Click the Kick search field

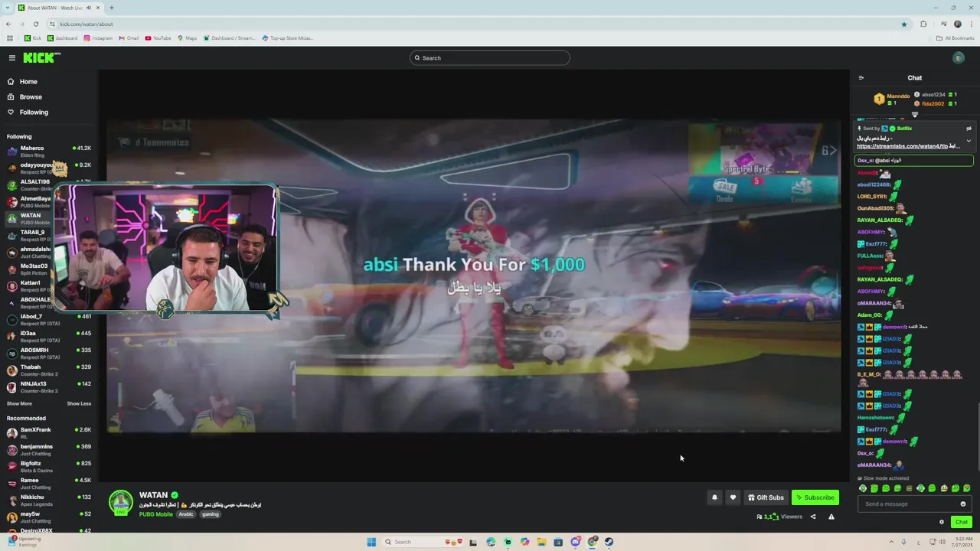point(490,58)
